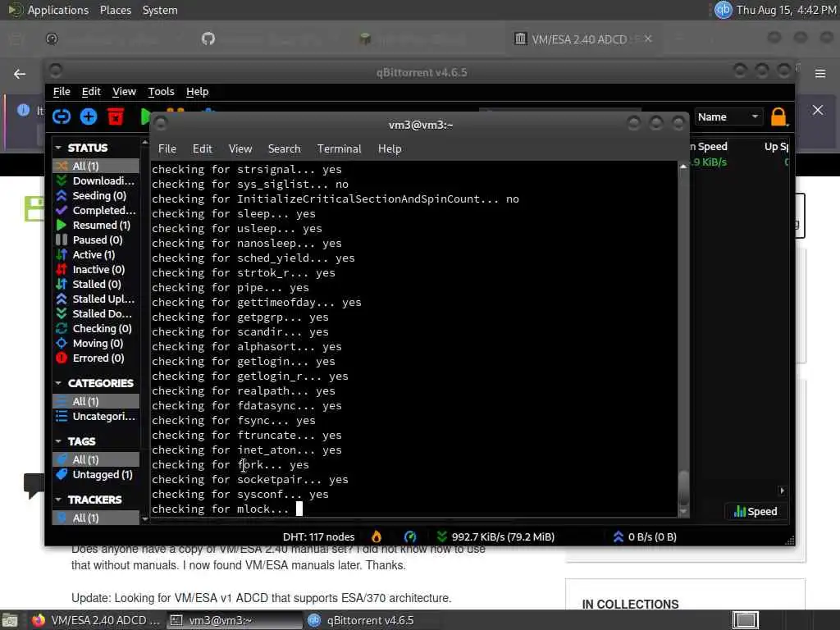Switch to vm3@vm3 terminal taskbar item
Viewport: 840px width, 630px height.
[234, 620]
